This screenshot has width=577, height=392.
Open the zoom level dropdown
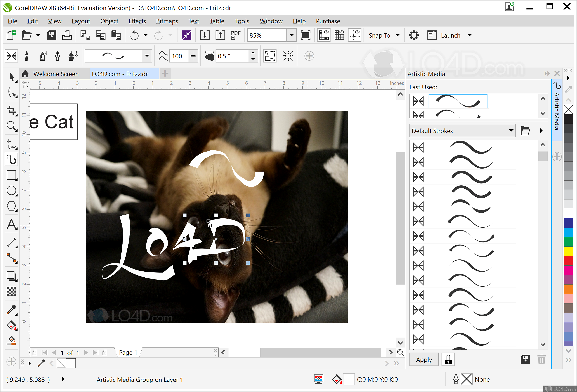click(x=292, y=35)
